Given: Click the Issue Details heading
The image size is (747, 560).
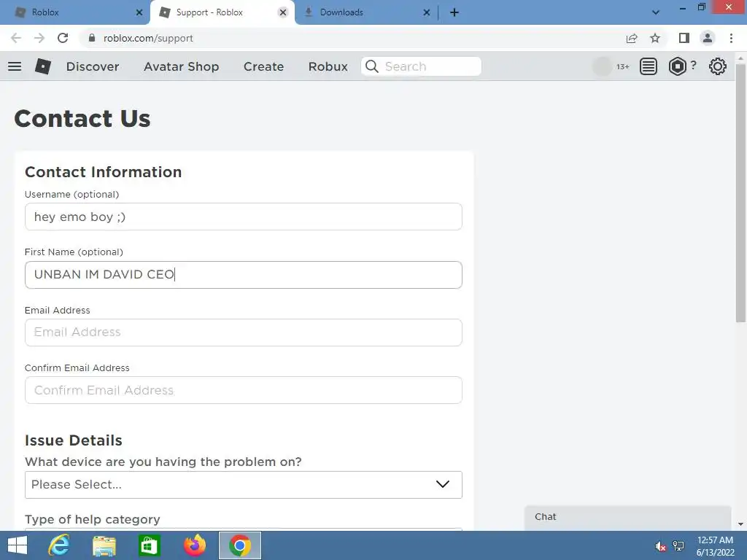Looking at the screenshot, I should pyautogui.click(x=74, y=440).
